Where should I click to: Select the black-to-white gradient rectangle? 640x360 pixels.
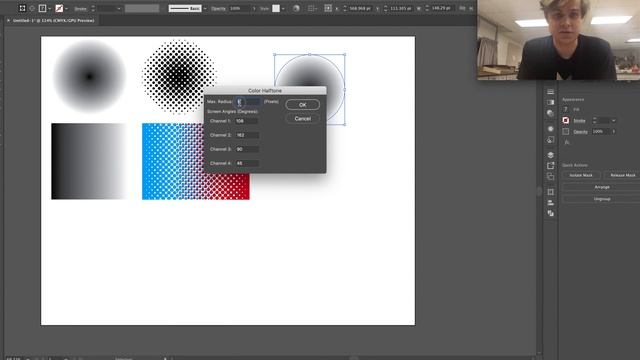89,161
